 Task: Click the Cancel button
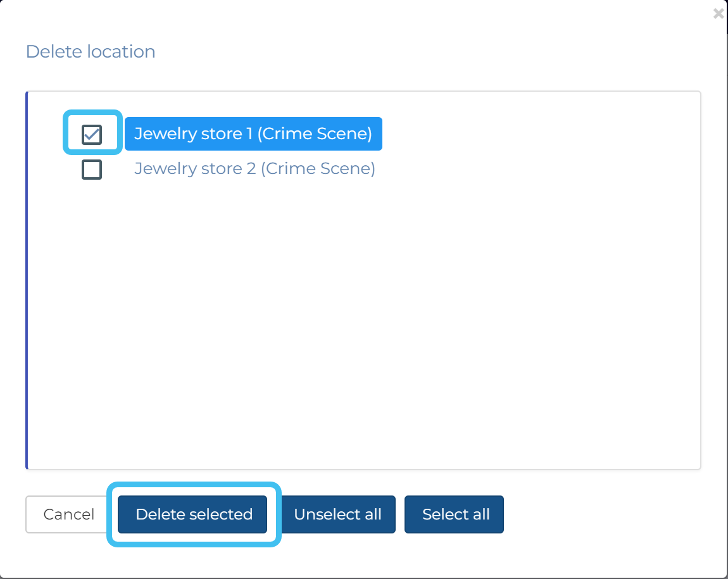[69, 514]
